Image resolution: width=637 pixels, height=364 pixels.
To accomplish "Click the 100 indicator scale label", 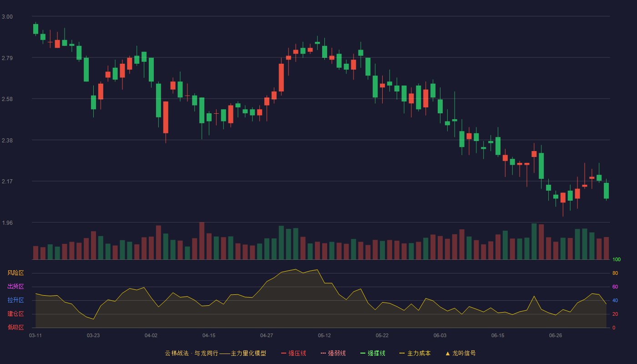I will click(617, 260).
